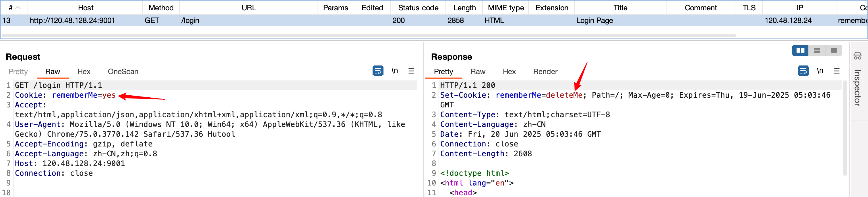Click the vertical scrollbar of the Response editor
Viewport: 868px width, 197px height.
[845, 128]
